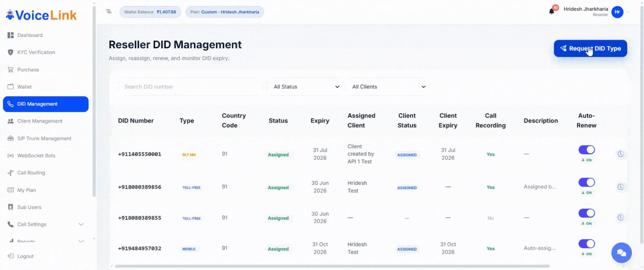Screen dimensions: 644x270
Task: Click the 'Auto-assig...' description cell
Action: [x=539, y=248]
